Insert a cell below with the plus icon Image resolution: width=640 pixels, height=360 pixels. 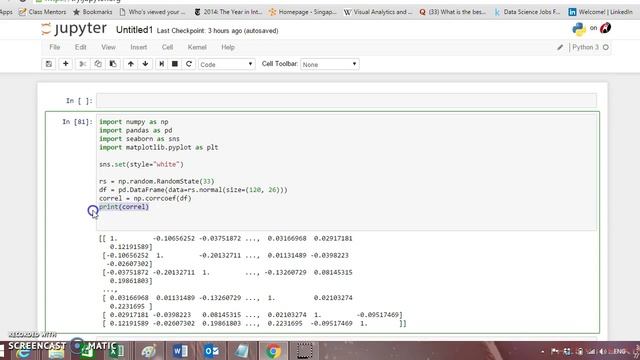pos(65,64)
